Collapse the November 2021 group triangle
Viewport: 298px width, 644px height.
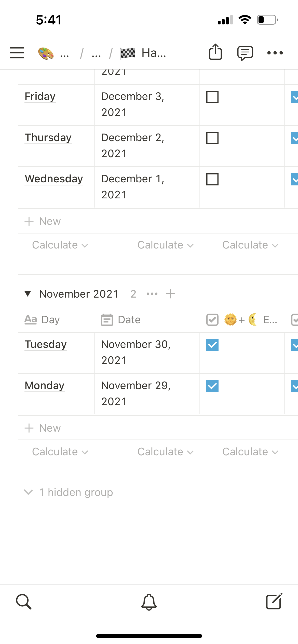tap(28, 294)
